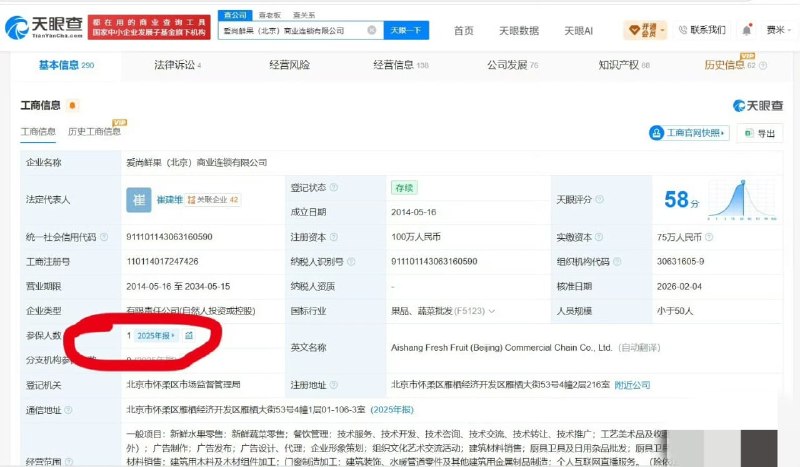800x467 pixels.
Task: Click the 附近公司 link
Action: tap(632, 385)
